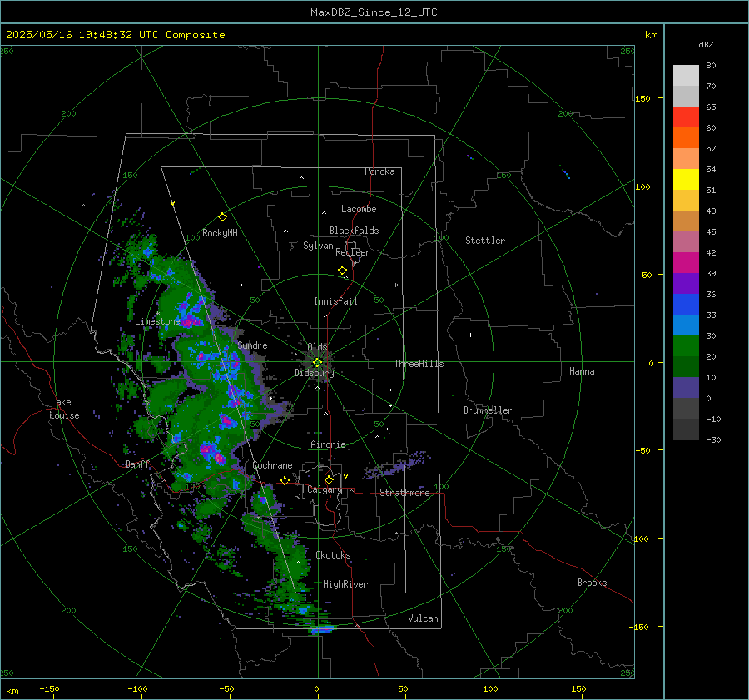Image resolution: width=749 pixels, height=700 pixels.
Task: Select the red swatch in dBZ legend
Action: (x=686, y=117)
